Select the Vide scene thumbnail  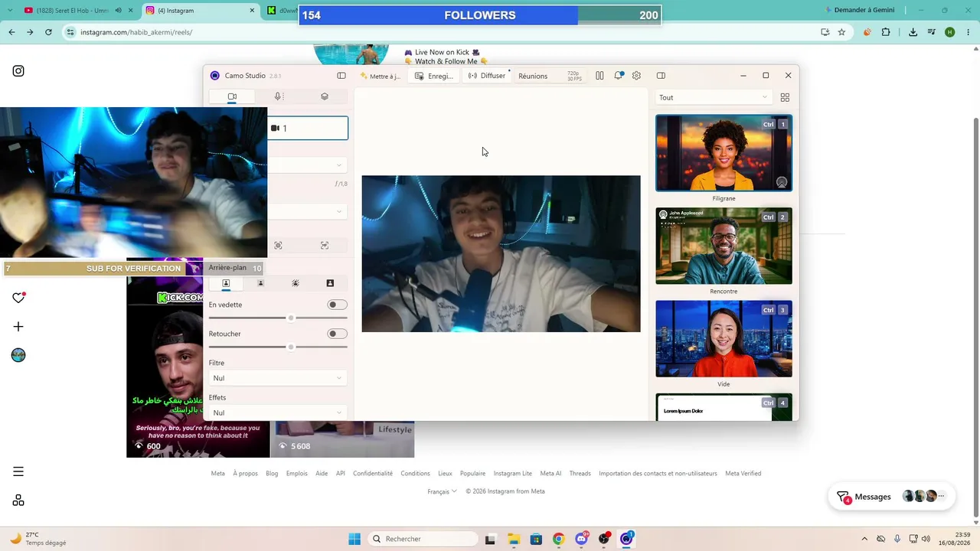724,338
